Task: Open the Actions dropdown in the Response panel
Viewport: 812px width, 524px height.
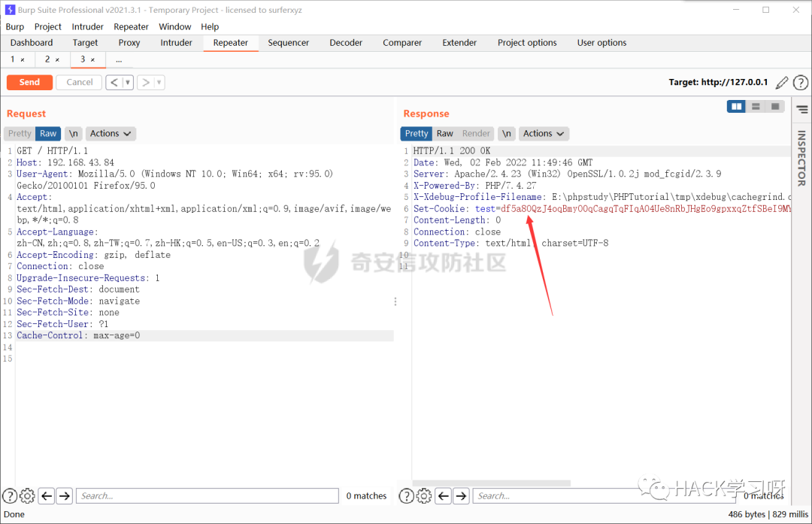Action: pyautogui.click(x=544, y=133)
